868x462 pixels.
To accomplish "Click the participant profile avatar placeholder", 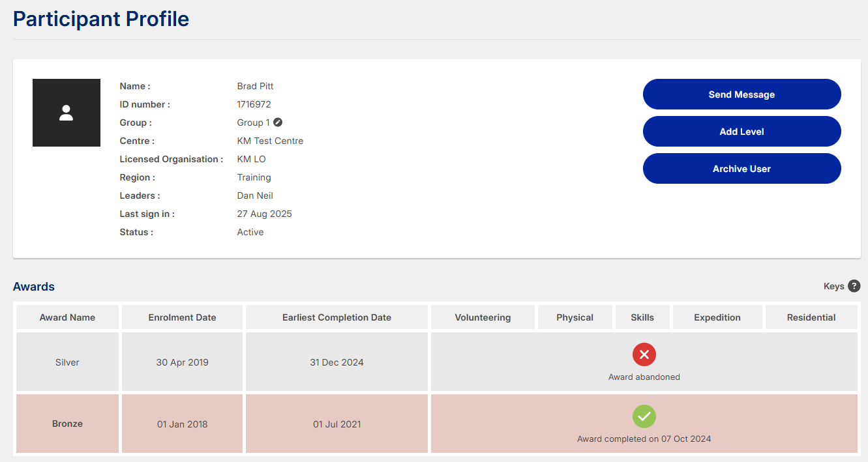I will [x=67, y=113].
